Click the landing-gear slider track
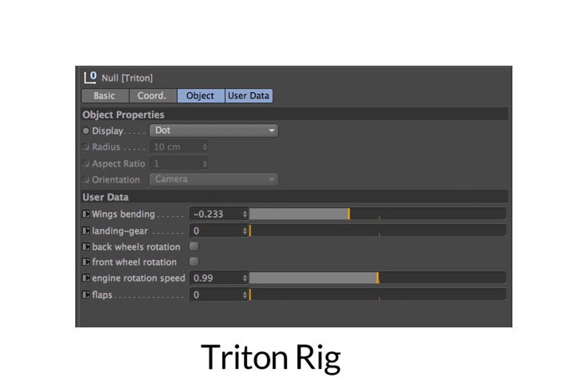This screenshot has width=588, height=392. [x=377, y=230]
